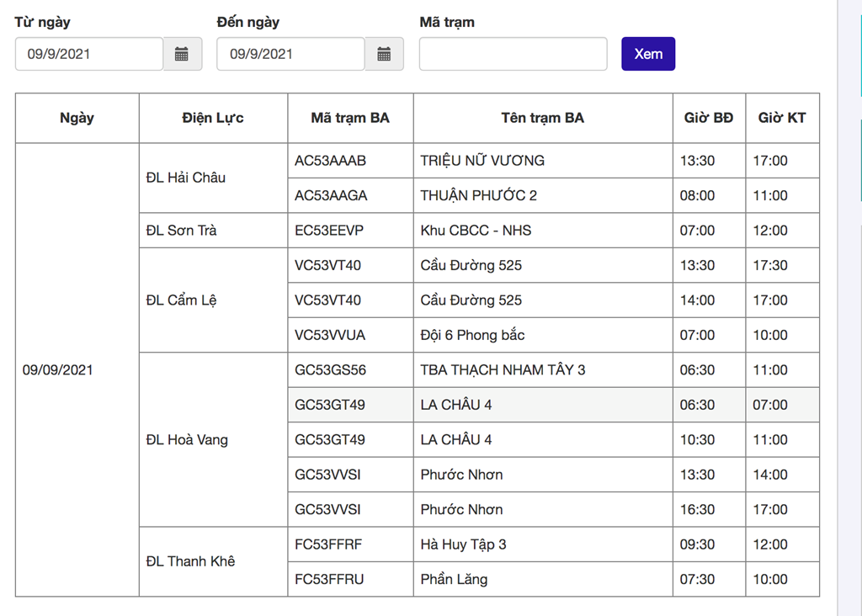
Task: Click Cầu Đường 525 starting at 14:00
Action: click(471, 300)
